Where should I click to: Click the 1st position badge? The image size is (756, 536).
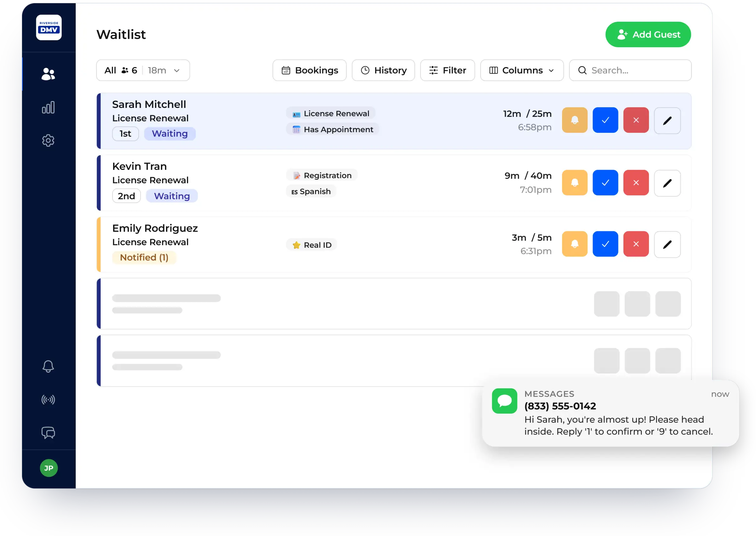[125, 134]
